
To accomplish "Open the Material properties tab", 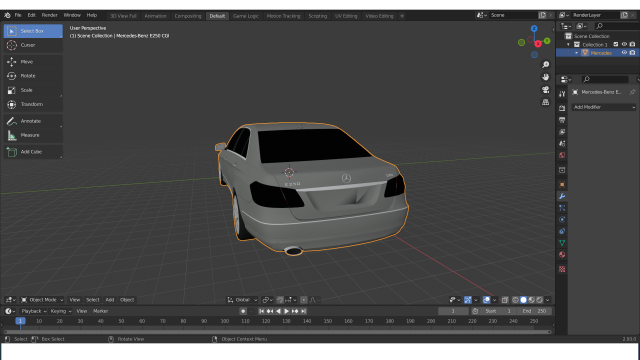I will pos(562,255).
